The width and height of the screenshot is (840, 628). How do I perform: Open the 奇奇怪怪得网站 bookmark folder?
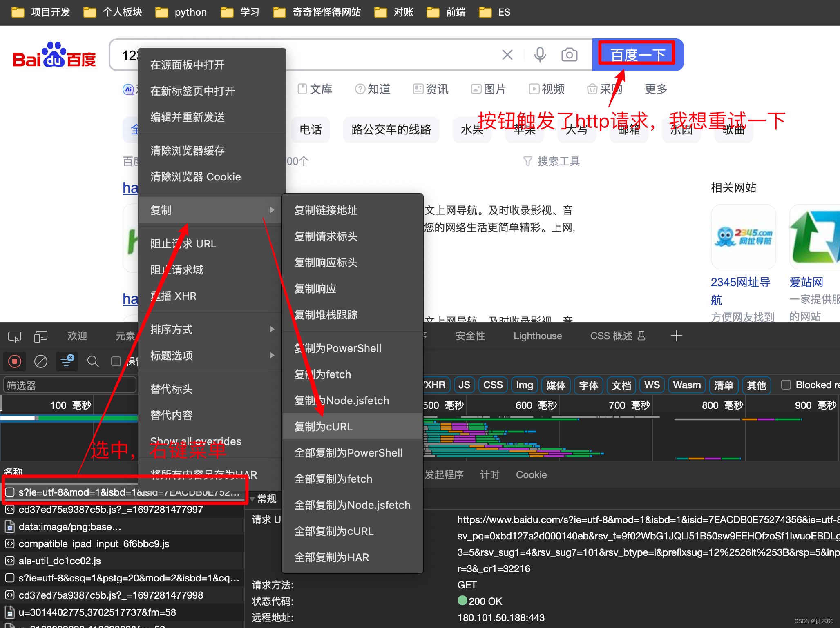click(x=317, y=12)
